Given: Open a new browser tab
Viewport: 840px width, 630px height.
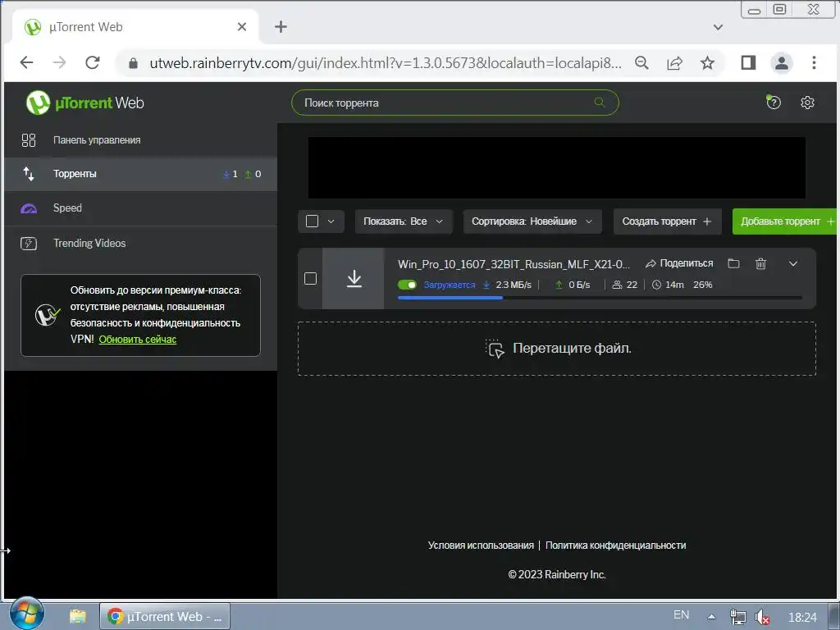Looking at the screenshot, I should click(x=281, y=26).
